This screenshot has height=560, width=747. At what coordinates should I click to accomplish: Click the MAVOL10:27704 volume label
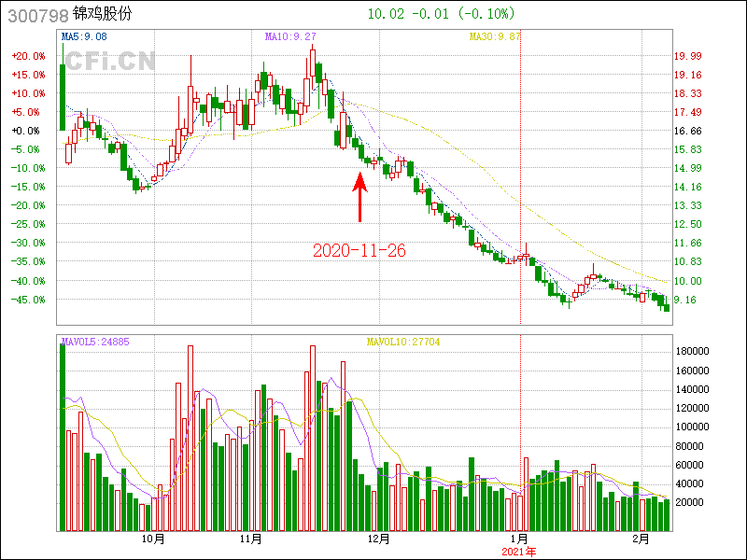click(x=402, y=342)
